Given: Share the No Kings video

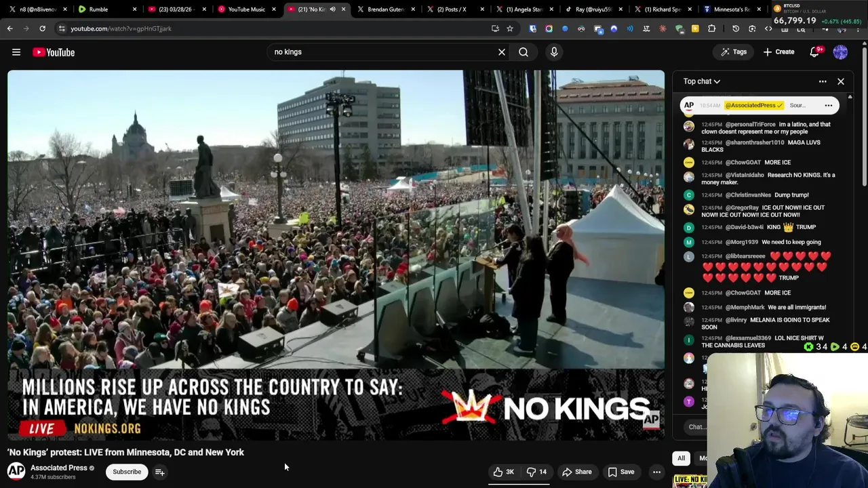Looking at the screenshot, I should tap(576, 472).
